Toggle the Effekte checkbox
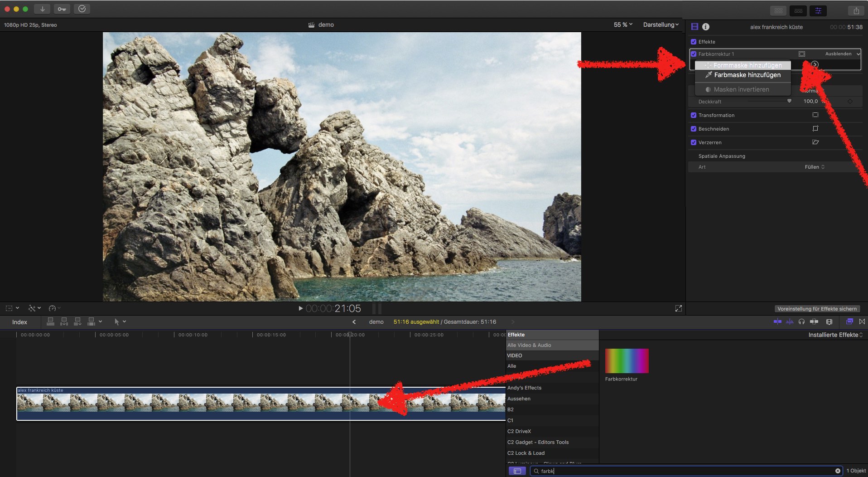 [693, 42]
